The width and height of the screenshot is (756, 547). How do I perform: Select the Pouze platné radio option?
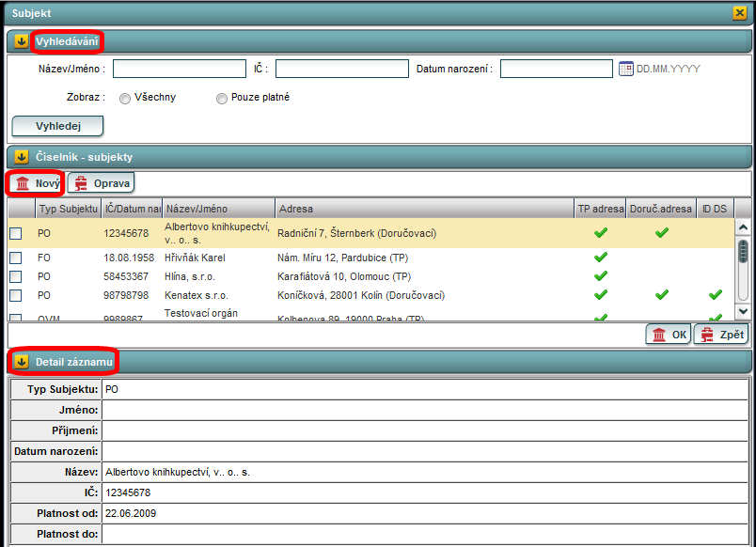221,99
